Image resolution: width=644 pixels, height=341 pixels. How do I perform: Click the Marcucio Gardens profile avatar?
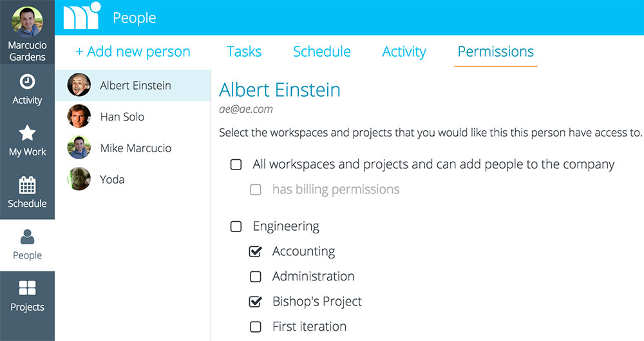(x=27, y=22)
